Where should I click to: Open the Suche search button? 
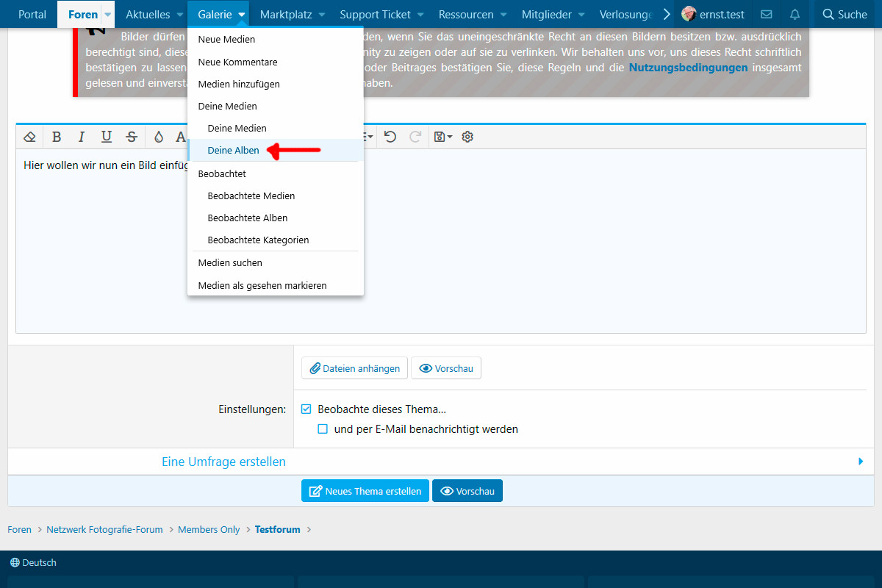[845, 14]
